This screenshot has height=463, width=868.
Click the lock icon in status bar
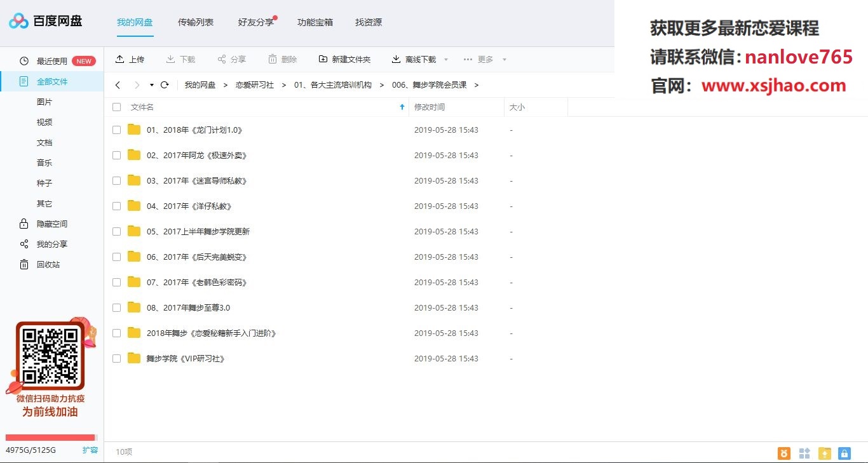pyautogui.click(x=844, y=453)
